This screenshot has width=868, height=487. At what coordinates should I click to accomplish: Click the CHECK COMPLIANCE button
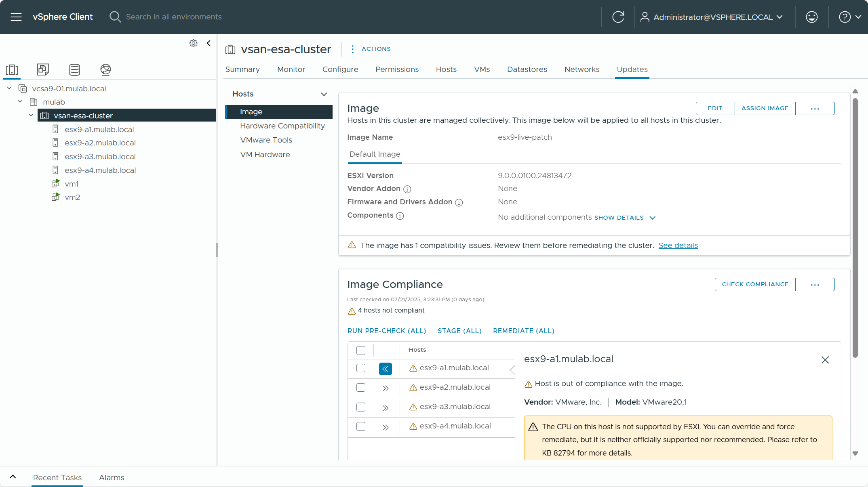(755, 284)
